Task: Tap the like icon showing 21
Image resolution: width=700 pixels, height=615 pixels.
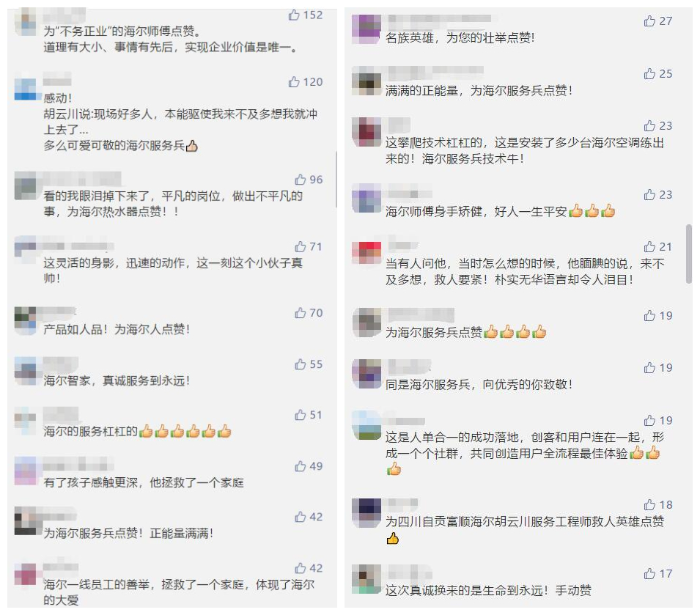Action: [x=649, y=247]
